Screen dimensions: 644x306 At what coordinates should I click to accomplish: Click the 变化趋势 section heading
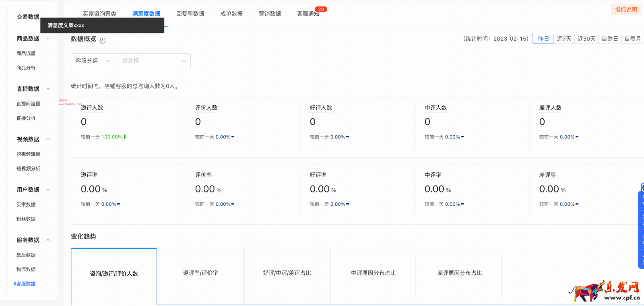click(x=84, y=236)
